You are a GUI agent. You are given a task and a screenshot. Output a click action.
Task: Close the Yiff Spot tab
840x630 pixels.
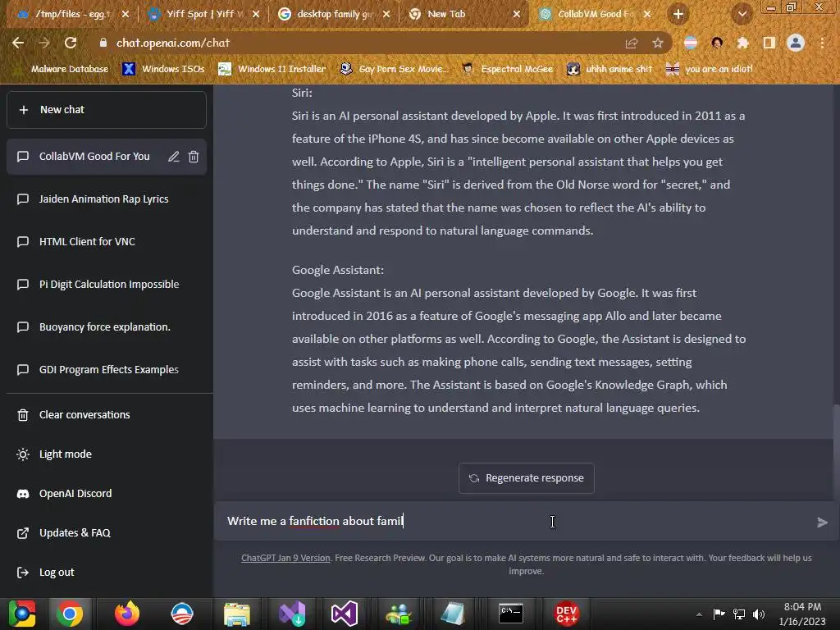click(256, 14)
